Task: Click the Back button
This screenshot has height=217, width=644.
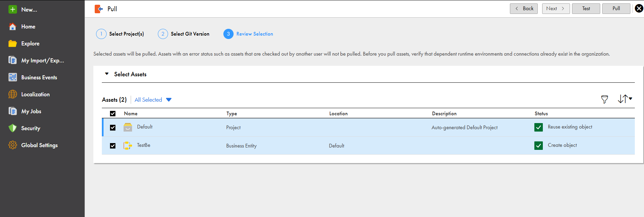Action: (x=524, y=8)
